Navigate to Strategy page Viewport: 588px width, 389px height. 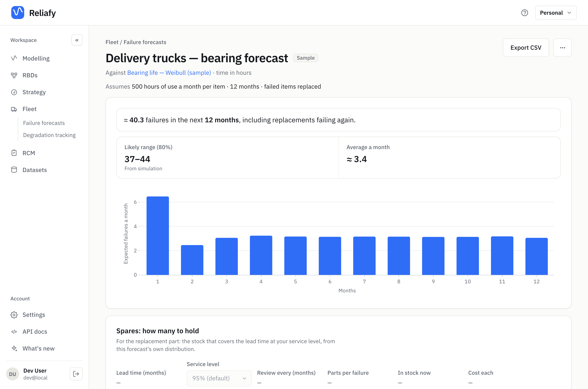(34, 92)
